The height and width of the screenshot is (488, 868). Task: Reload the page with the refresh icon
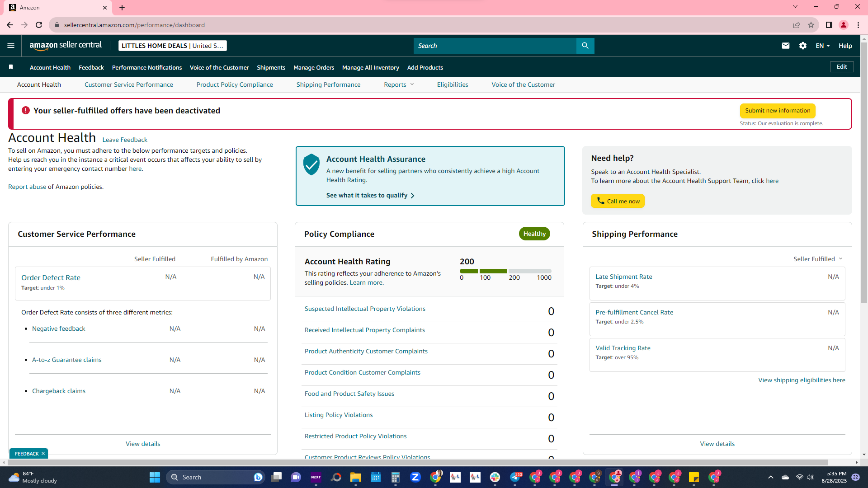coord(39,25)
